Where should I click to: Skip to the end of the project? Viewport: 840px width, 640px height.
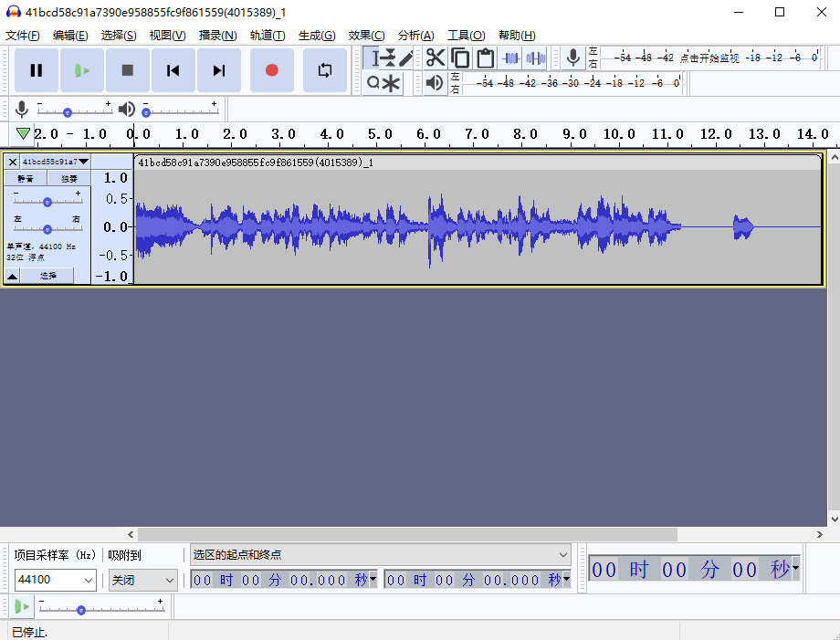pyautogui.click(x=218, y=70)
